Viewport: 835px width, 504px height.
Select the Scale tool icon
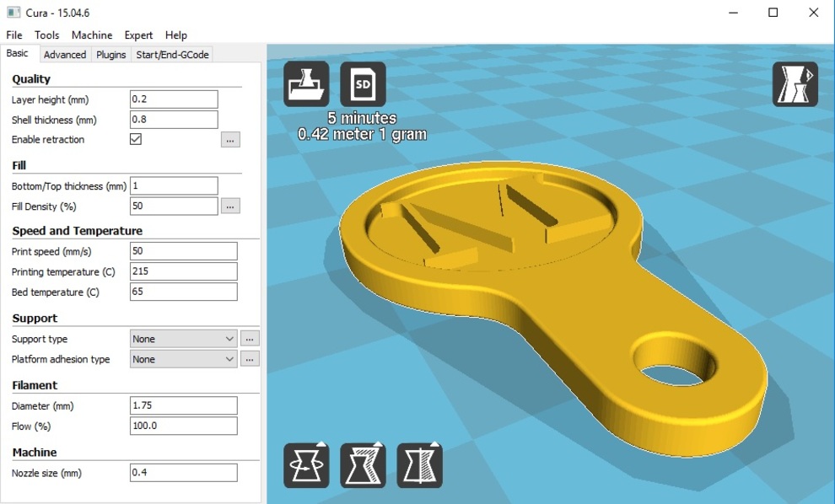click(x=363, y=465)
